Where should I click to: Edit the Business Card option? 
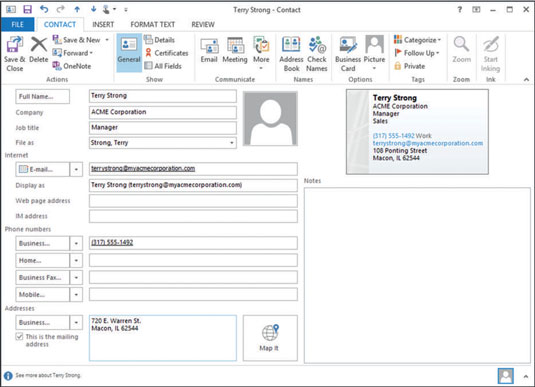(348, 54)
